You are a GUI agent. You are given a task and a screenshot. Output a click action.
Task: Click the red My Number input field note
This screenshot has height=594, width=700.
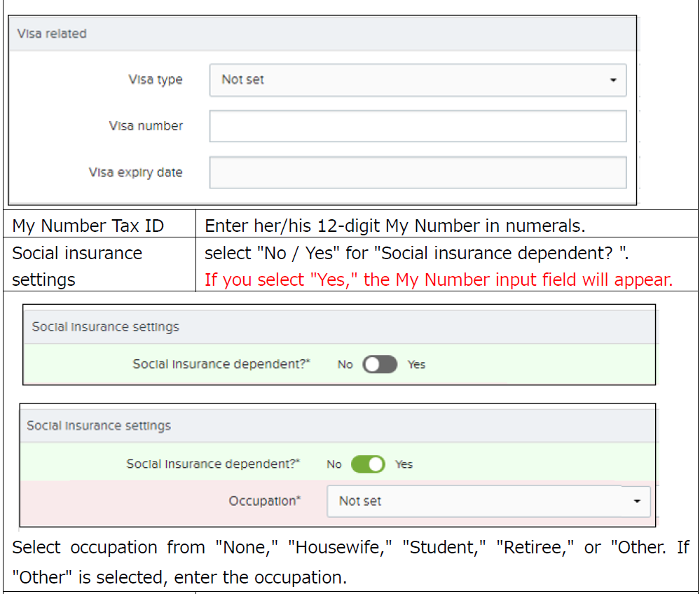pyautogui.click(x=439, y=279)
